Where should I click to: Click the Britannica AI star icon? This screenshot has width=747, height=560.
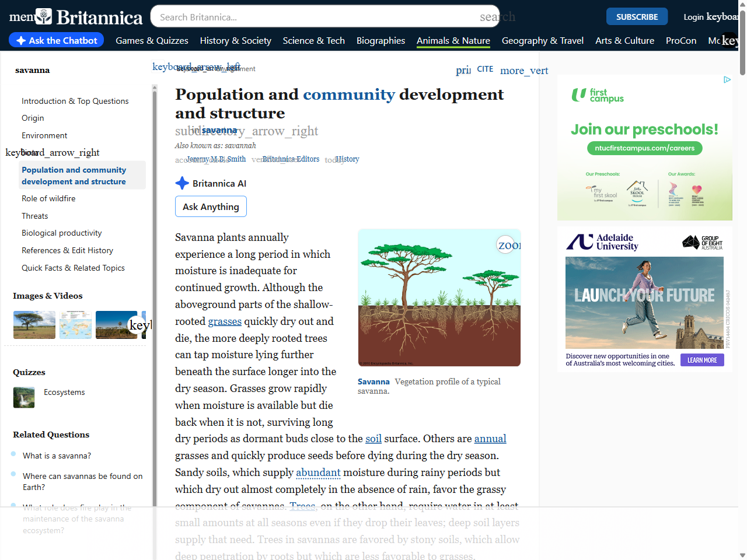(x=181, y=183)
